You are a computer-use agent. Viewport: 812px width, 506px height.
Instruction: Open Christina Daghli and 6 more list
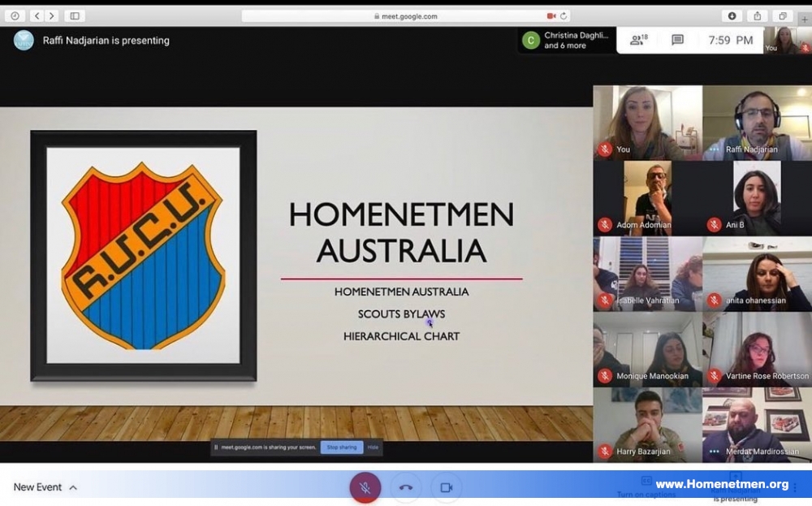pos(567,40)
